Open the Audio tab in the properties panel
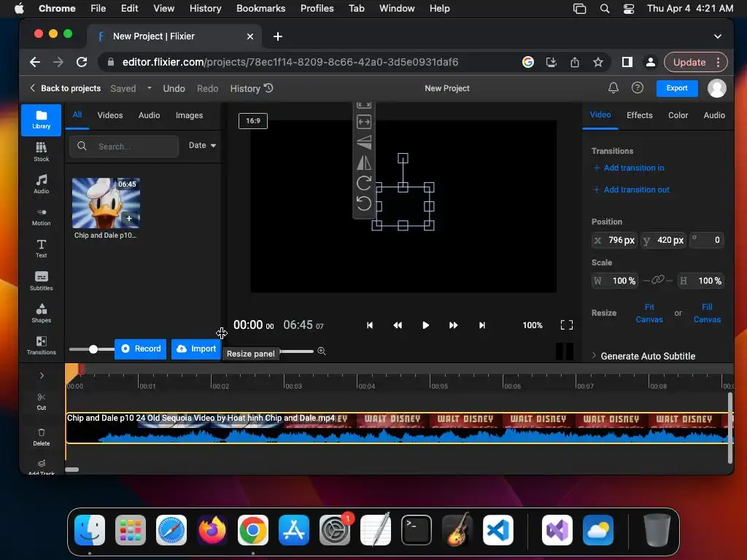747x560 pixels. 714,115
